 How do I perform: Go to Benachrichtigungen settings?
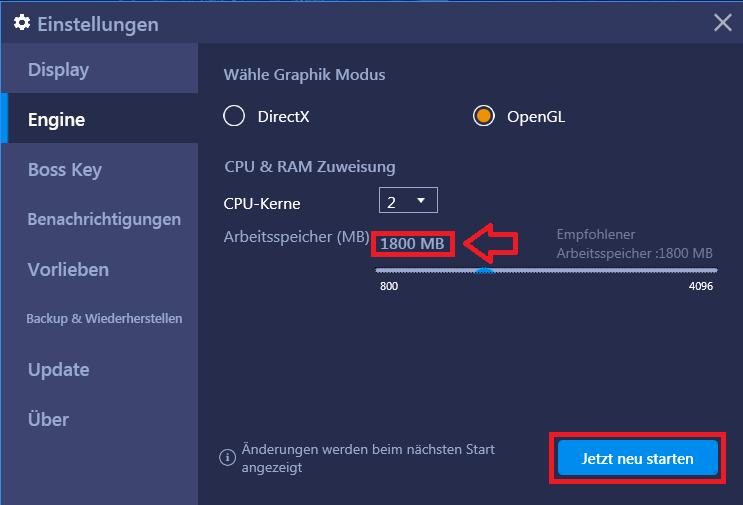tap(100, 219)
